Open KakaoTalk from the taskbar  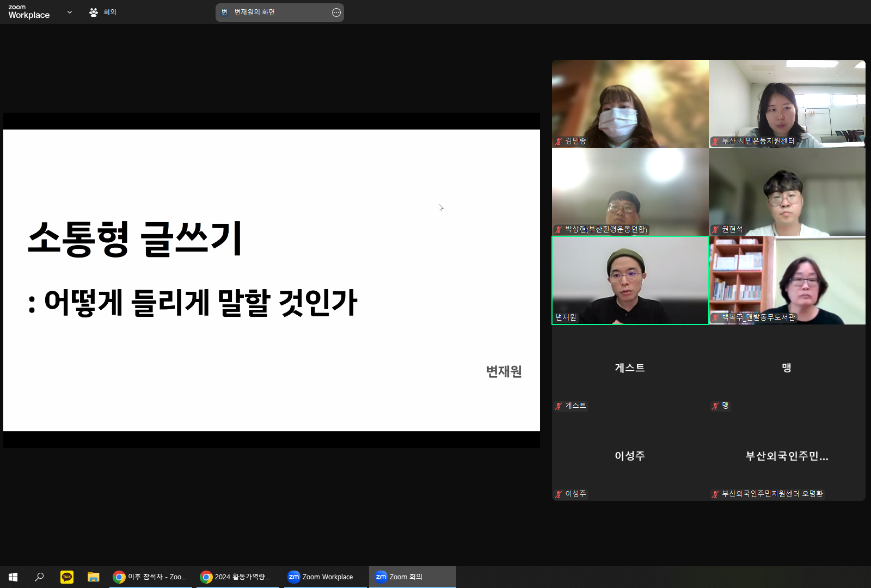coord(66,577)
